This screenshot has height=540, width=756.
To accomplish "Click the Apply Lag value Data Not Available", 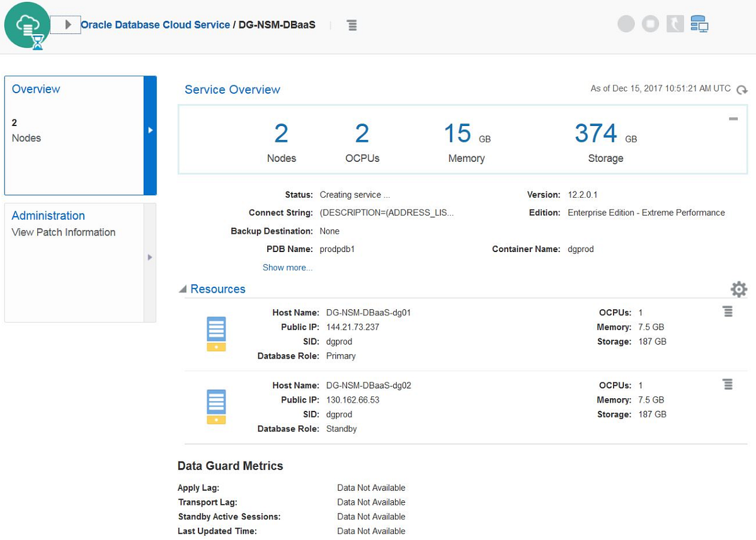I will [x=371, y=488].
